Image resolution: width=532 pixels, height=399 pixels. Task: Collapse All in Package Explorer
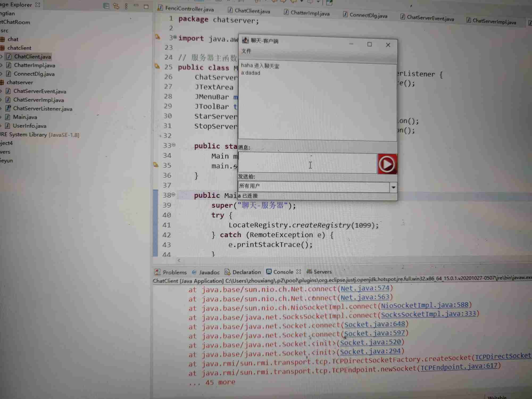tap(106, 6)
